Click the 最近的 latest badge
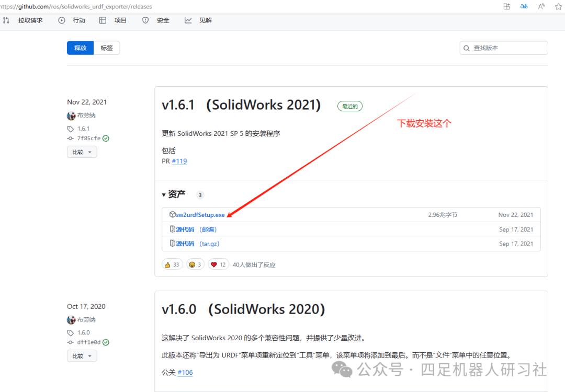The image size is (565, 392). click(350, 106)
